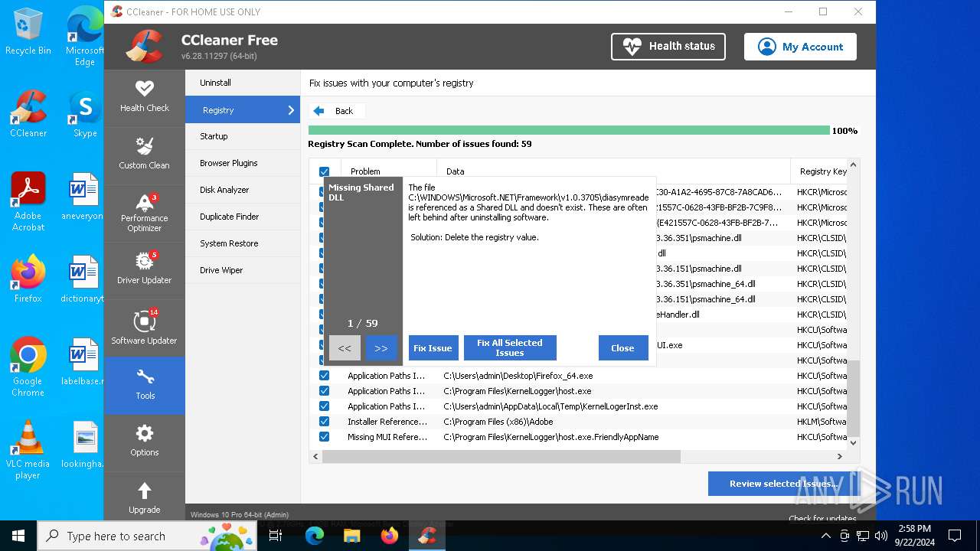
Task: Open the Uninstall tool
Action: tap(243, 83)
